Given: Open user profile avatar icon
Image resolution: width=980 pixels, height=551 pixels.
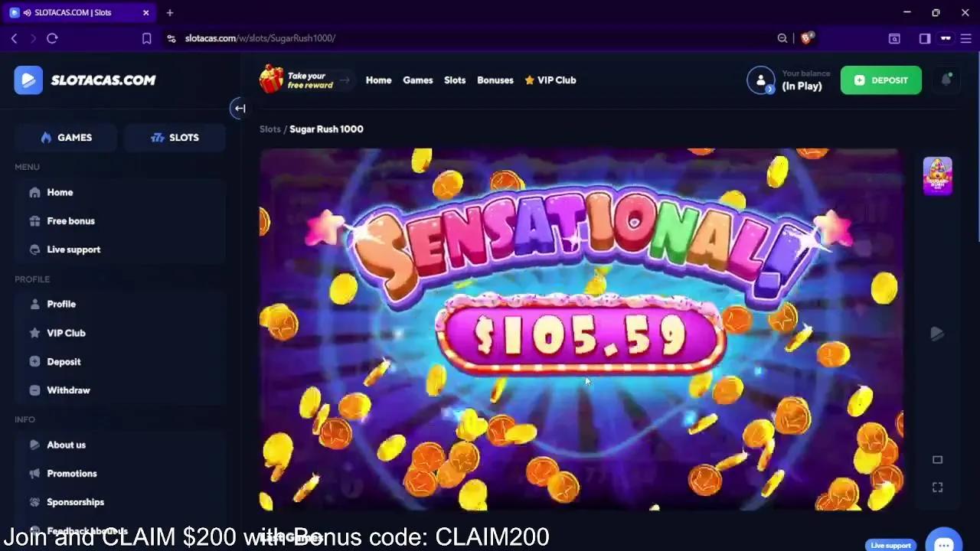Looking at the screenshot, I should tap(761, 80).
